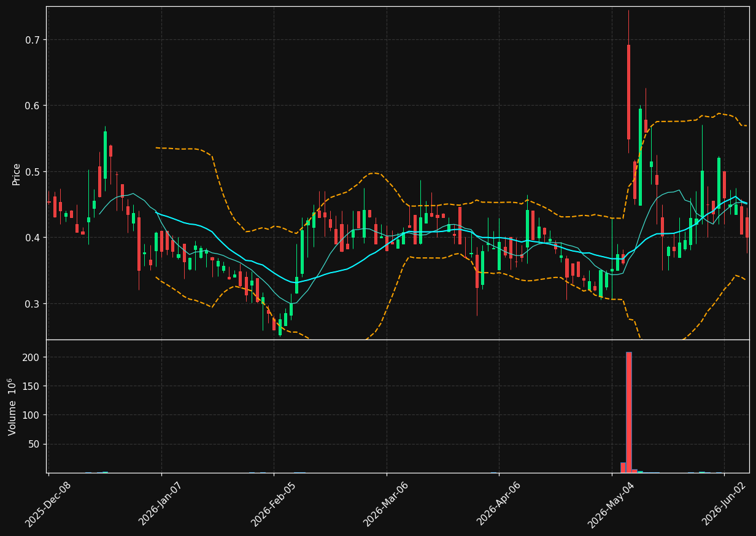
Task: Click the 2026-May-04 date label
Action: pos(611,504)
